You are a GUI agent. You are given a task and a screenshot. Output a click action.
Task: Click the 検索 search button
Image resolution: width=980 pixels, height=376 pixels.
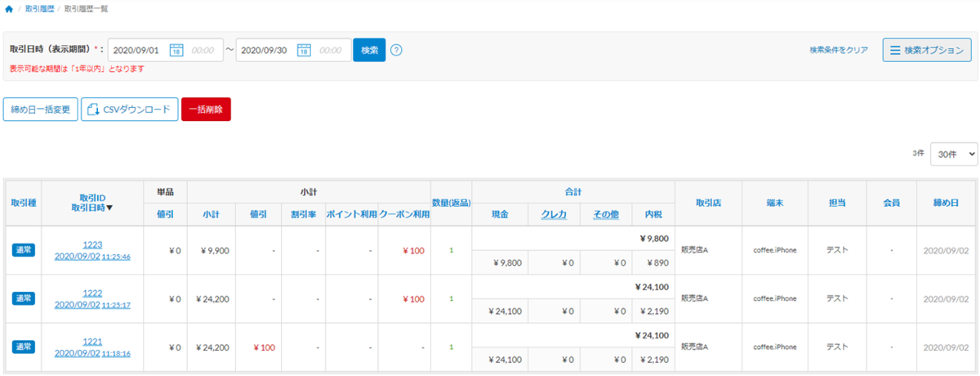point(369,51)
